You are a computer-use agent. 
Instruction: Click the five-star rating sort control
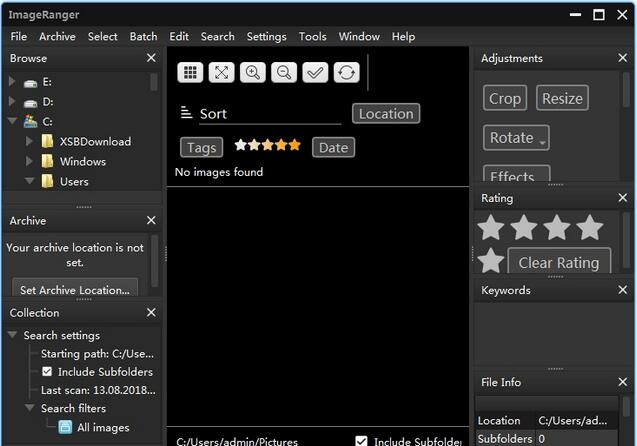[x=268, y=145]
